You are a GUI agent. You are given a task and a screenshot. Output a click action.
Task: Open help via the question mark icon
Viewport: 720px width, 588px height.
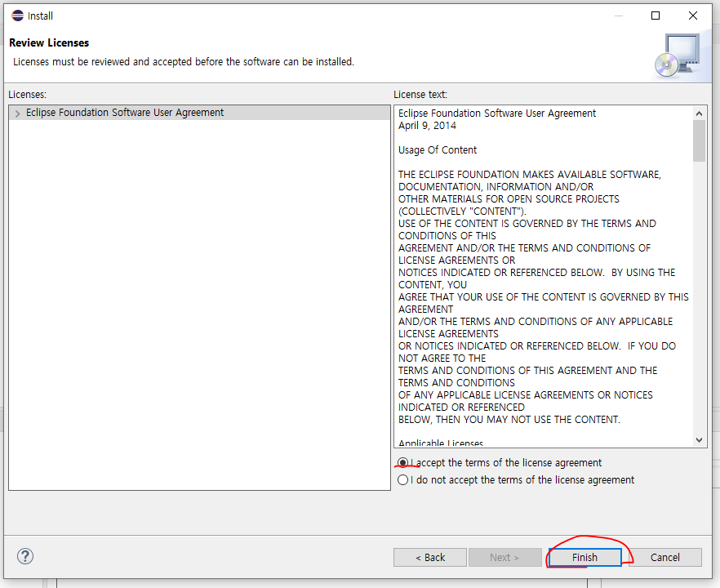pos(25,556)
